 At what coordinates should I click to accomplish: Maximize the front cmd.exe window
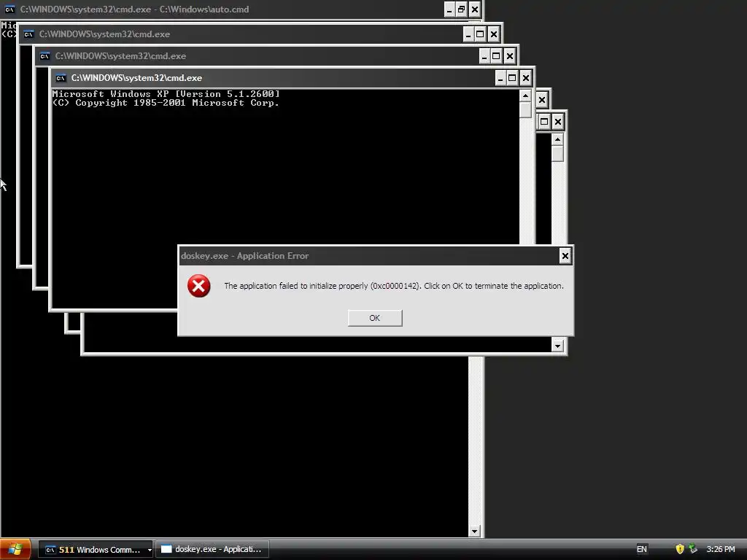(513, 78)
